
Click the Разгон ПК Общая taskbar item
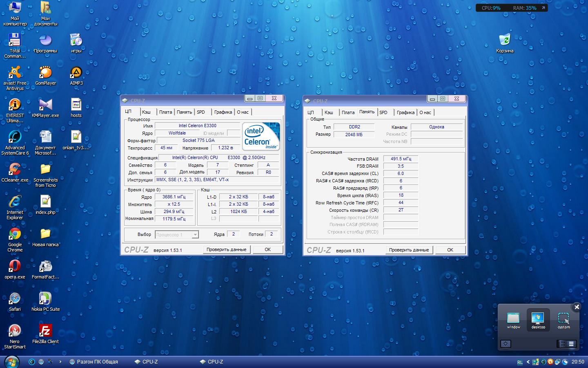[94, 362]
